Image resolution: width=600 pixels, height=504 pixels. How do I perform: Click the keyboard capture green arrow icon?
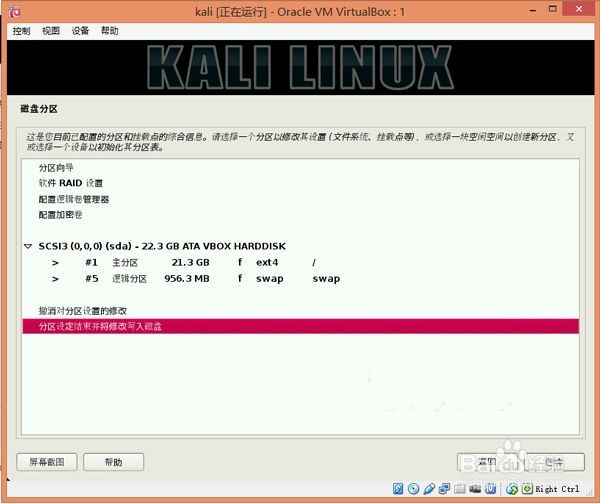click(527, 489)
